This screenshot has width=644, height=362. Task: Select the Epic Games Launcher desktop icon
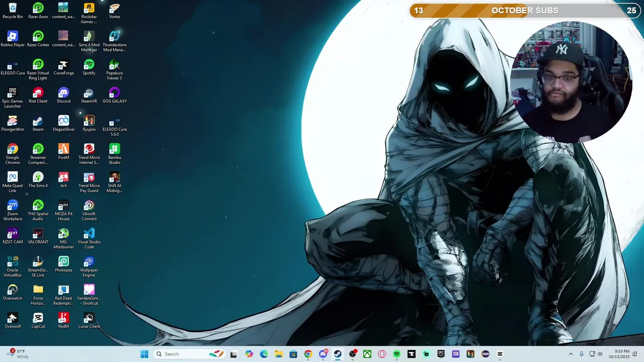[13, 98]
